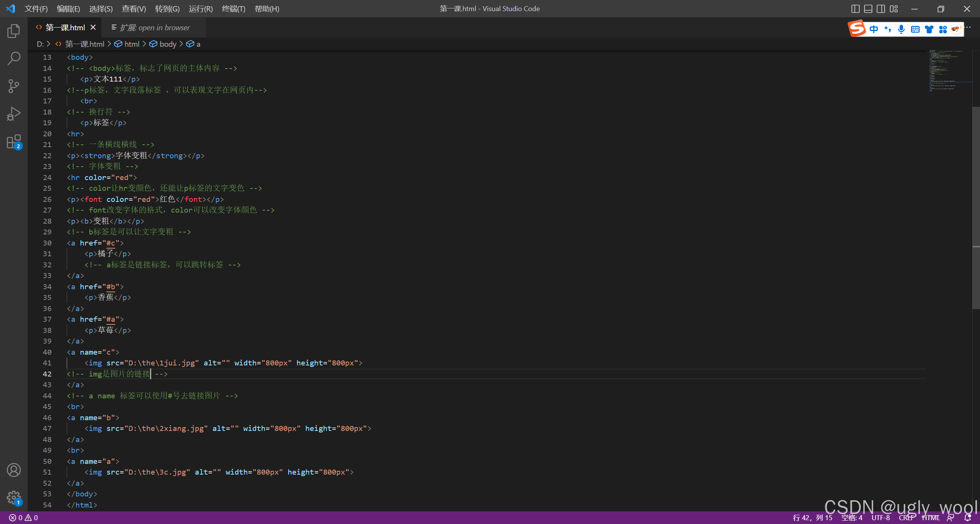
Task: Toggle the primary side bar layout button
Action: (x=855, y=9)
